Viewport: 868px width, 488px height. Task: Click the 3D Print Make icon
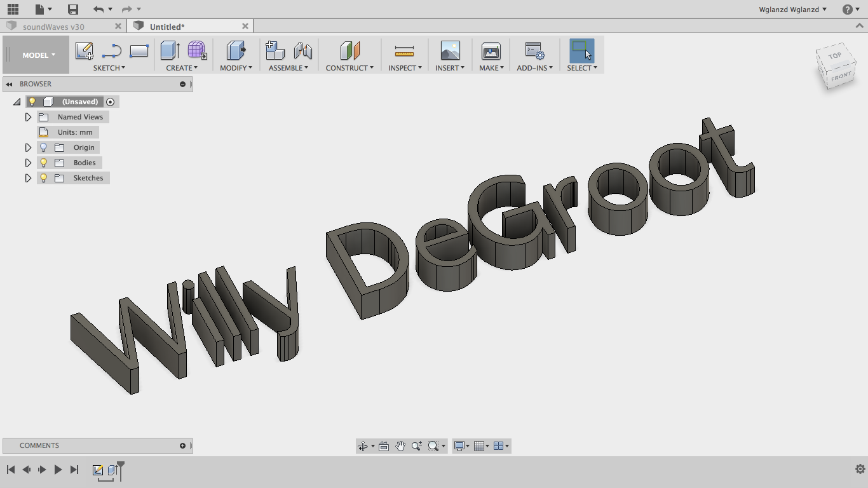click(491, 51)
